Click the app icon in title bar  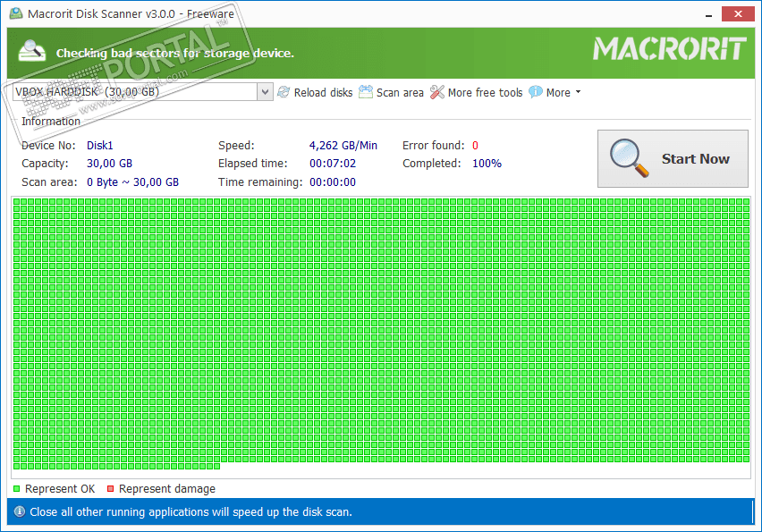click(x=16, y=13)
